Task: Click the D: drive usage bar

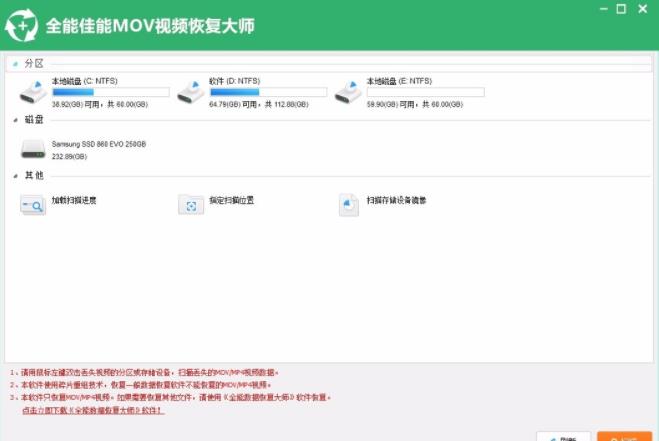Action: tap(268, 92)
